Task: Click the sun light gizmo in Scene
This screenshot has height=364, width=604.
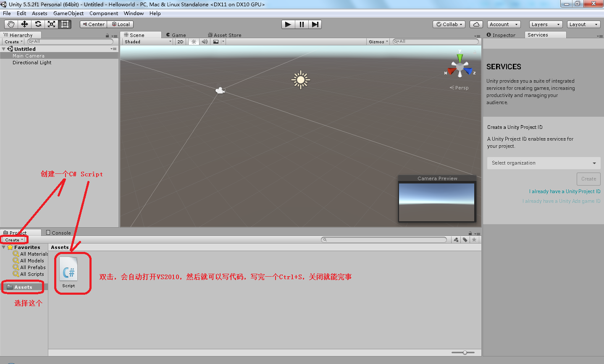Action: coord(300,79)
